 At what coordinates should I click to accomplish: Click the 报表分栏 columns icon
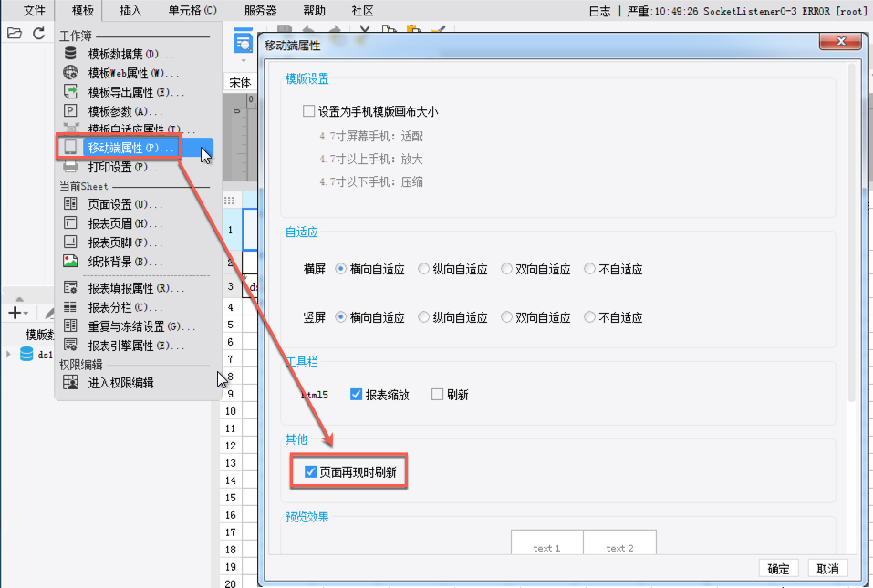click(x=70, y=306)
